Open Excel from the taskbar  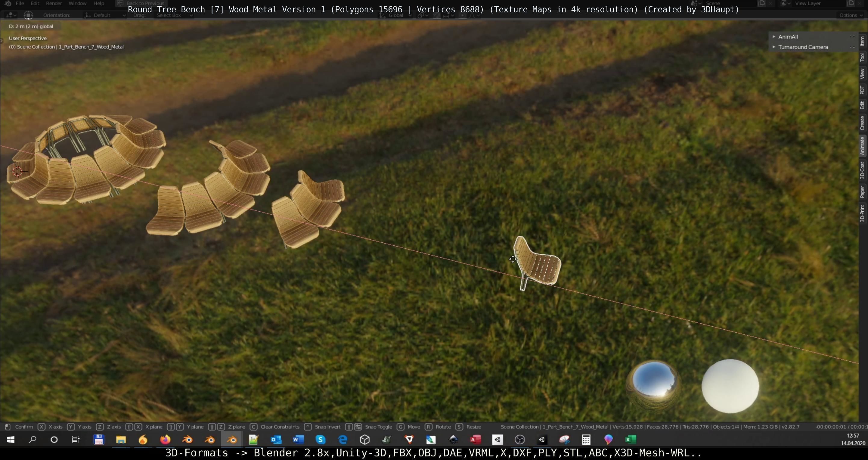coord(630,440)
